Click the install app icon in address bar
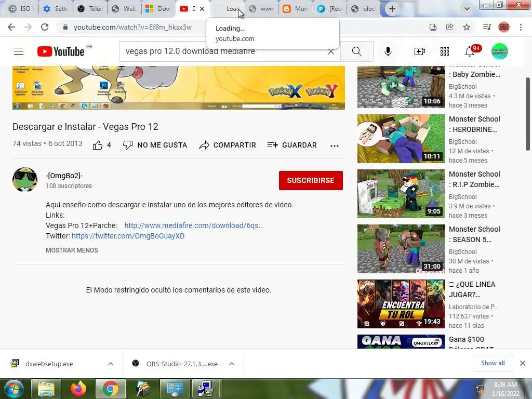The image size is (532, 399). (433, 27)
